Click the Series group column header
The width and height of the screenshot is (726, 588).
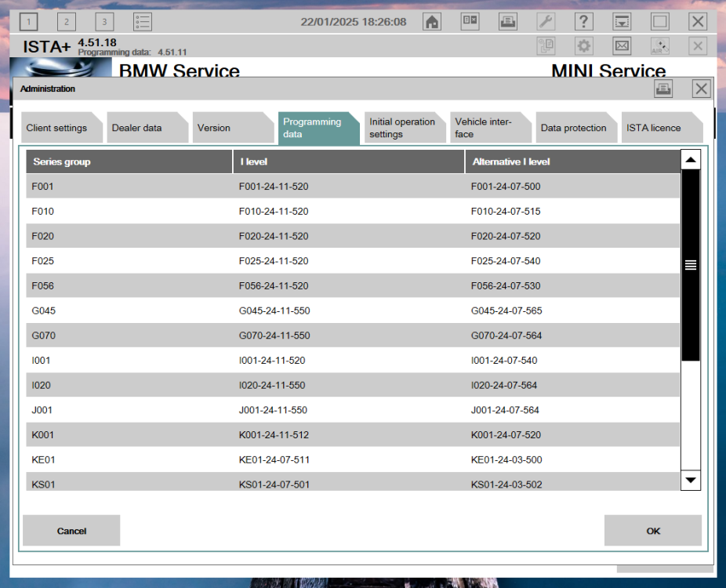pyautogui.click(x=129, y=162)
